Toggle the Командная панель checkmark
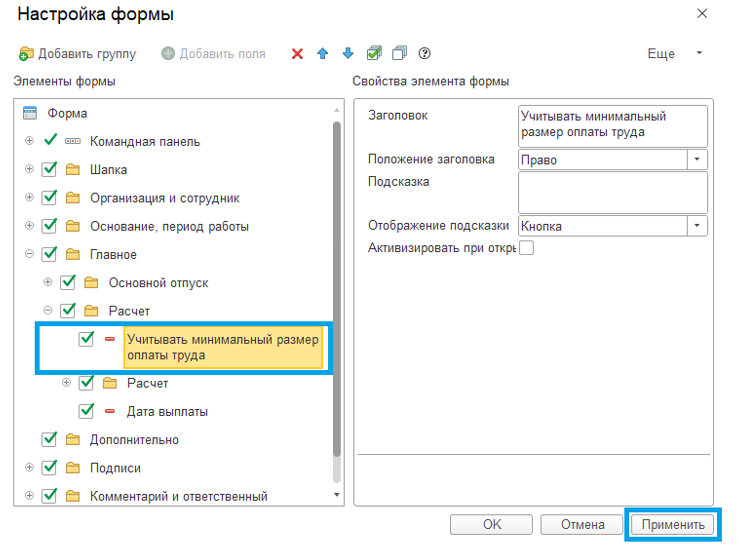This screenshot has height=553, width=739. coord(50,140)
